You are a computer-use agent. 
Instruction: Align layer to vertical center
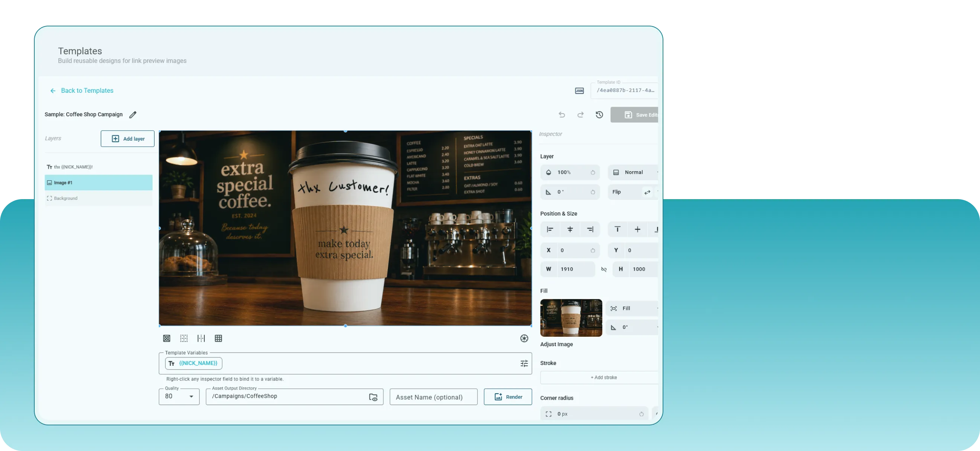click(637, 230)
